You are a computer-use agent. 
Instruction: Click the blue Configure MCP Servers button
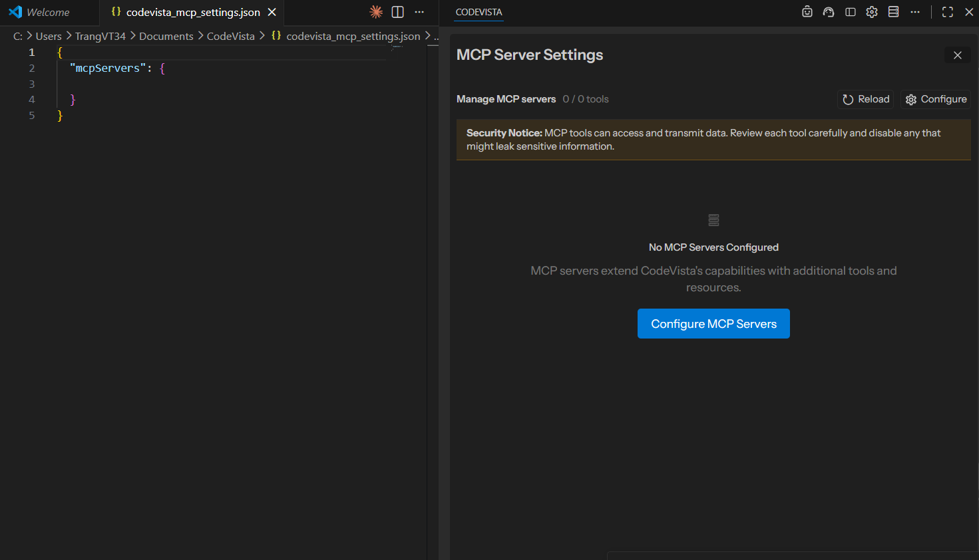(x=713, y=324)
